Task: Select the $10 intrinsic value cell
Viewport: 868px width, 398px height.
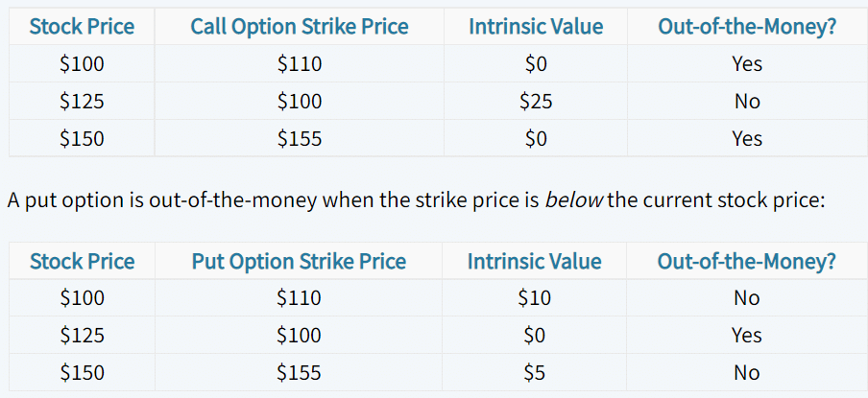Action: pyautogui.click(x=535, y=298)
